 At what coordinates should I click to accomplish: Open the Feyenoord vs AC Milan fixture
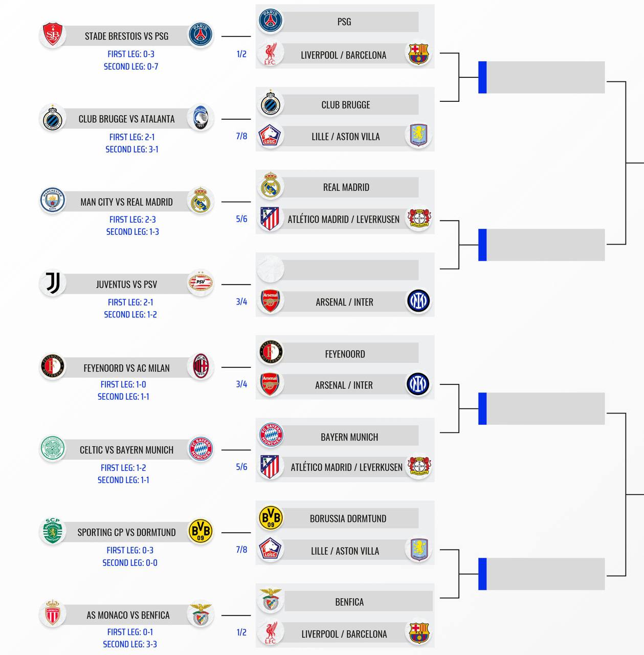click(126, 368)
